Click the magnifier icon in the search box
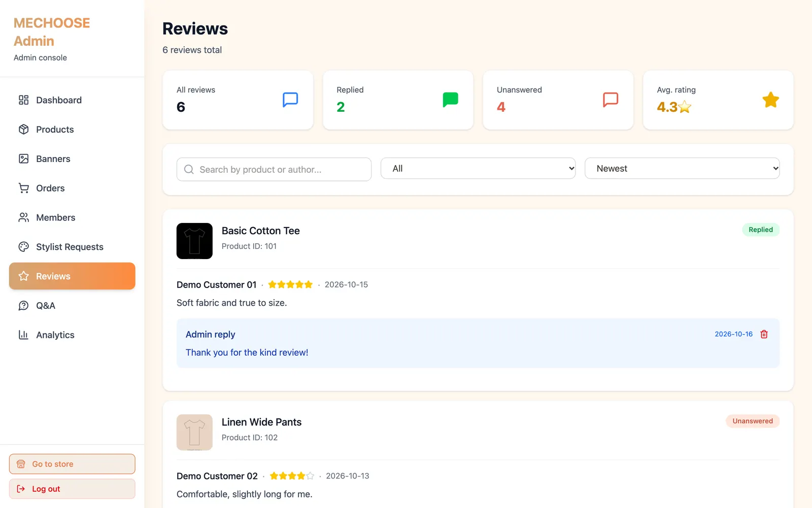The image size is (812, 508). pos(189,170)
